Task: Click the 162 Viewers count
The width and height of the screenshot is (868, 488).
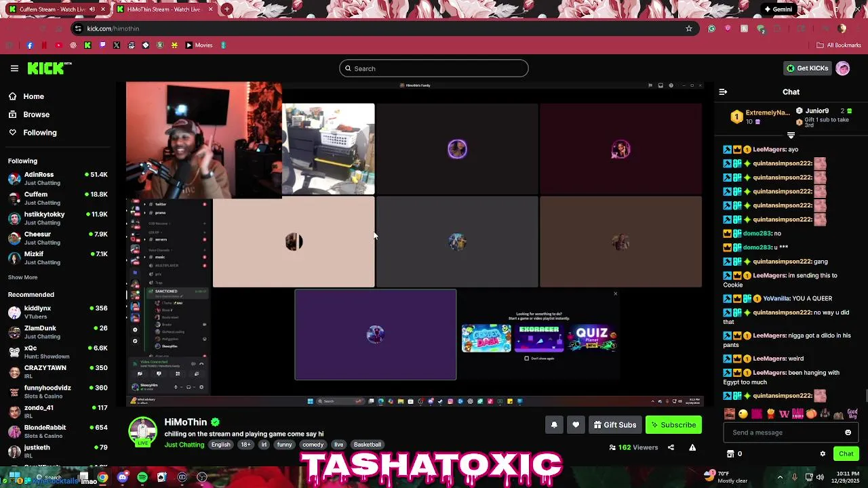Action: click(633, 447)
